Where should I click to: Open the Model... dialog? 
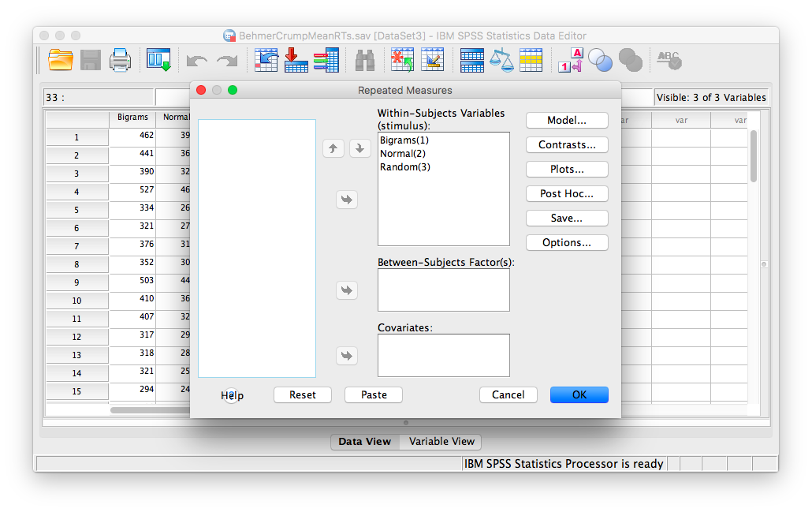point(567,120)
